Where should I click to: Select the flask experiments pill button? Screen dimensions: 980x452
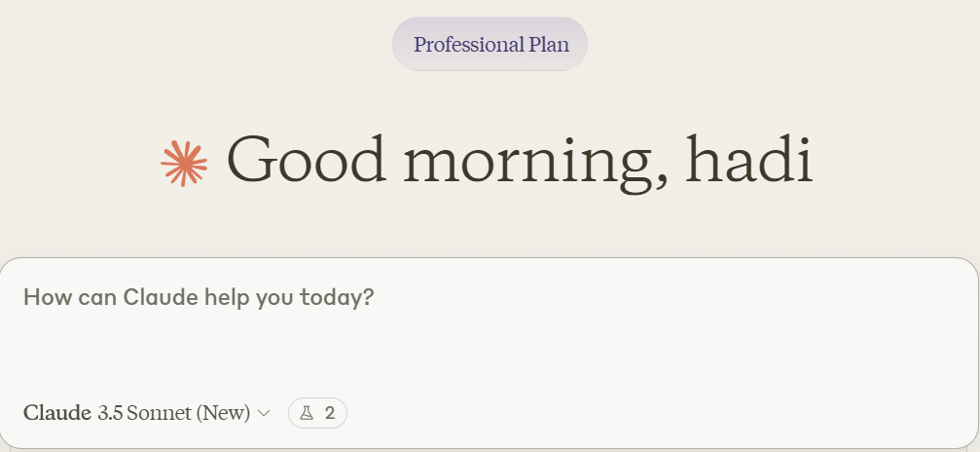point(317,413)
